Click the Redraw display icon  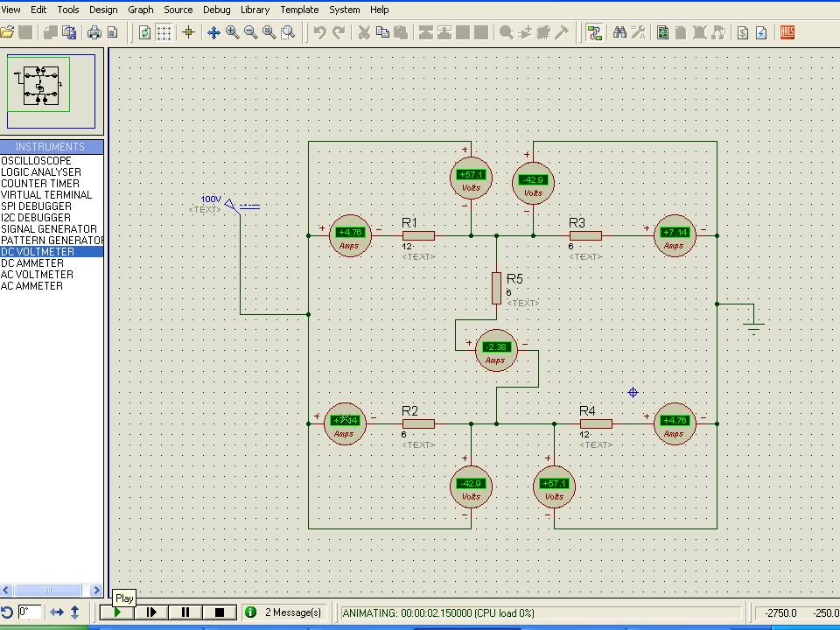coord(144,32)
